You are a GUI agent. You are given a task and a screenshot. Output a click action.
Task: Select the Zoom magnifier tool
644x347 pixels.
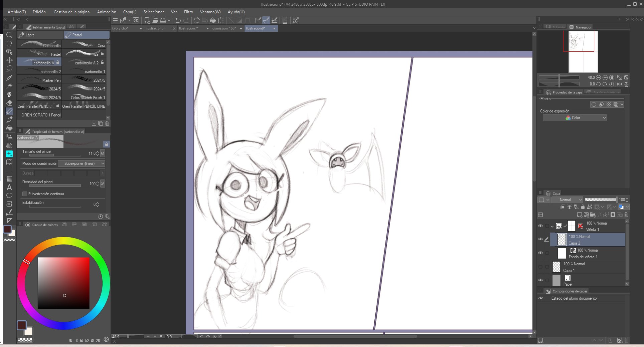pos(9,35)
